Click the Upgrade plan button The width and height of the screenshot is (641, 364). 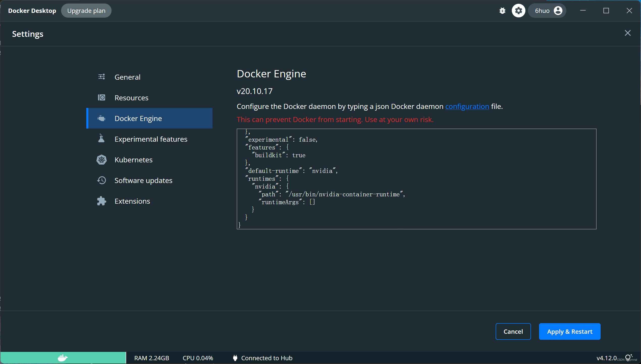click(86, 11)
